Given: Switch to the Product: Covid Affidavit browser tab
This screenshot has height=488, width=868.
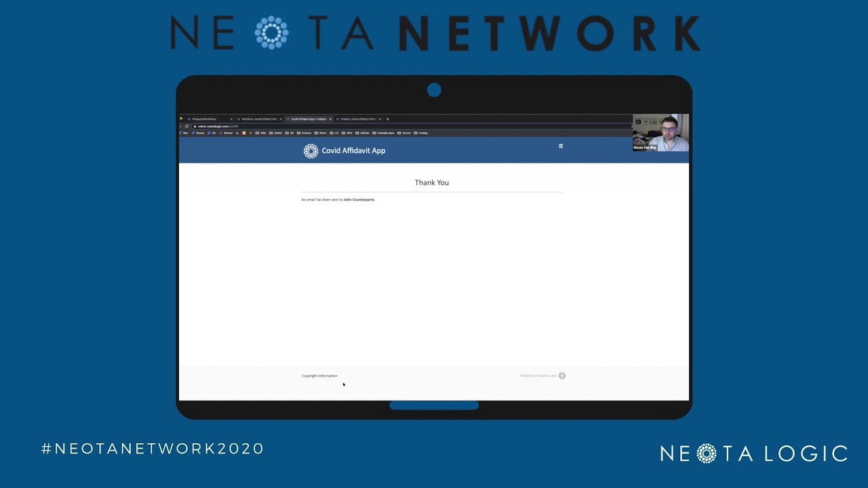Looking at the screenshot, I should [358, 119].
